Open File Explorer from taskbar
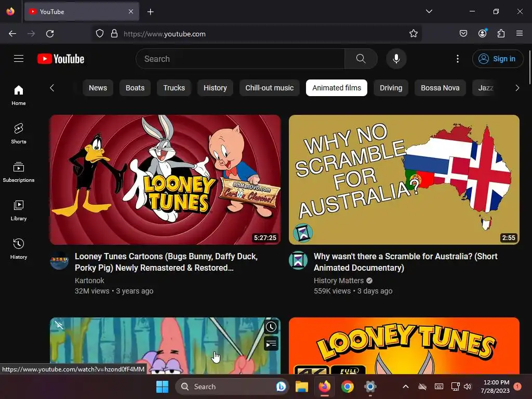This screenshot has height=399, width=532. point(302,387)
